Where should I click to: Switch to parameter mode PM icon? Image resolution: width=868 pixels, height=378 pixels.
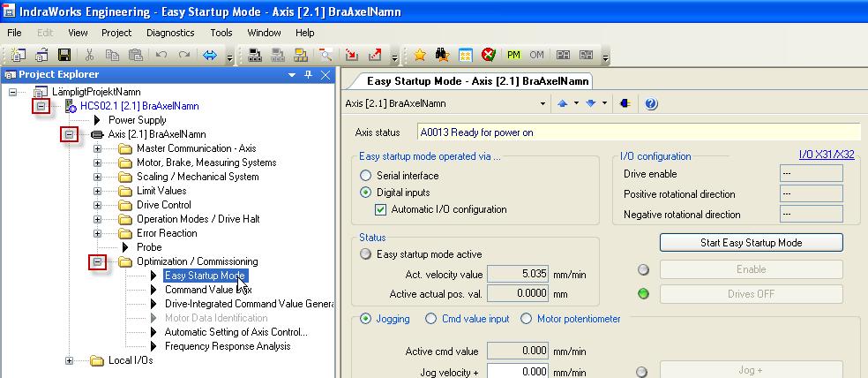coord(513,55)
